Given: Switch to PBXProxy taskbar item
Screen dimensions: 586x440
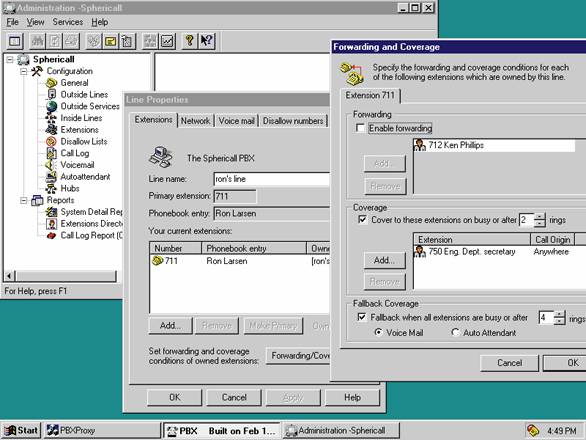Looking at the screenshot, I should click(102, 431).
